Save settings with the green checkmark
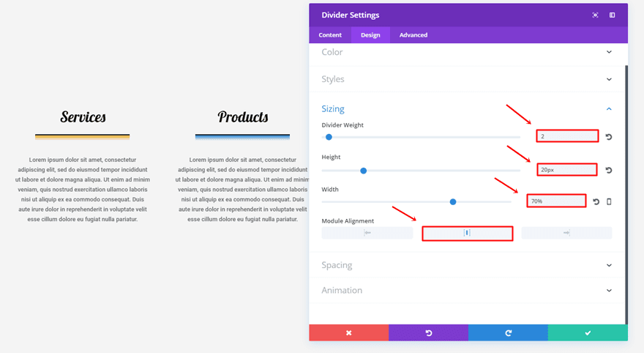The image size is (644, 353). (588, 332)
